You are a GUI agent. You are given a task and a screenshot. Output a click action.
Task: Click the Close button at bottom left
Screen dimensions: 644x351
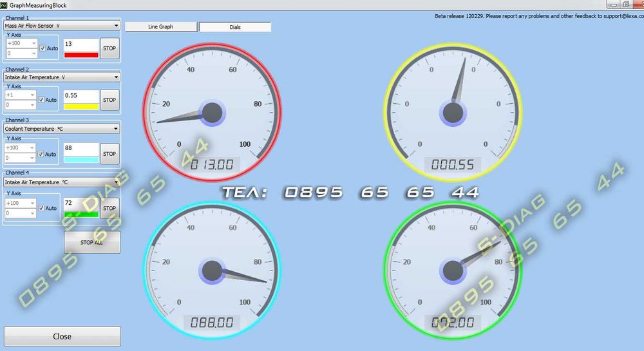(x=62, y=336)
